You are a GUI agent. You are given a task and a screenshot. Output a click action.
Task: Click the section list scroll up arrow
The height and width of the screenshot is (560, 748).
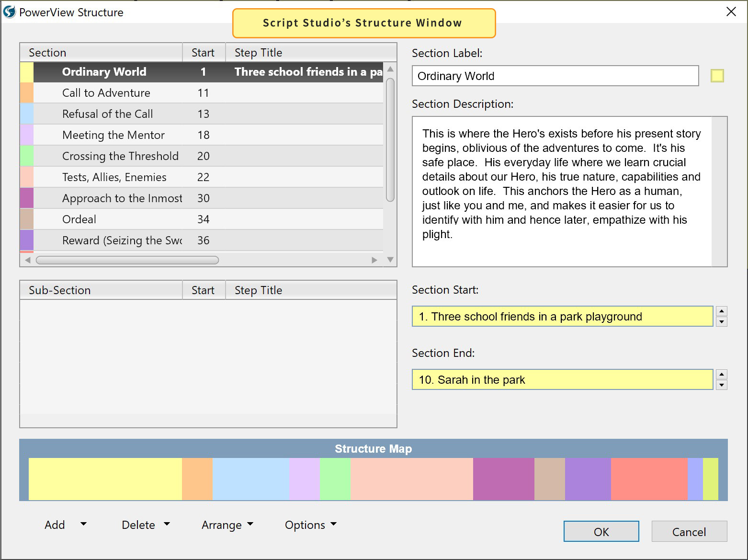[x=390, y=69]
